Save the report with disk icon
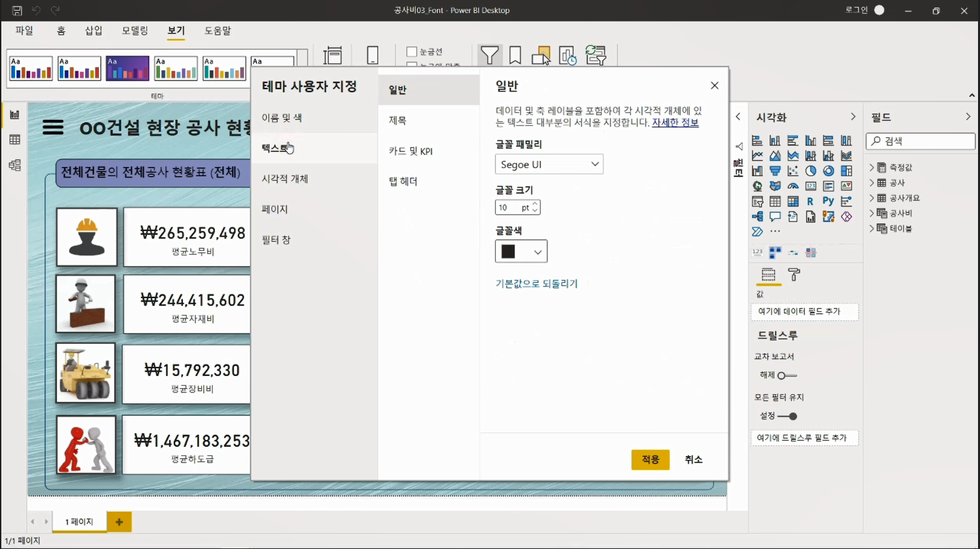This screenshot has width=980, height=549. point(17,10)
